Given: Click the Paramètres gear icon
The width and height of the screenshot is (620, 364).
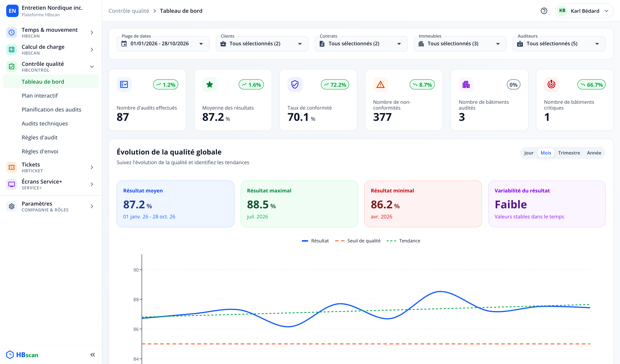Looking at the screenshot, I should (x=12, y=206).
